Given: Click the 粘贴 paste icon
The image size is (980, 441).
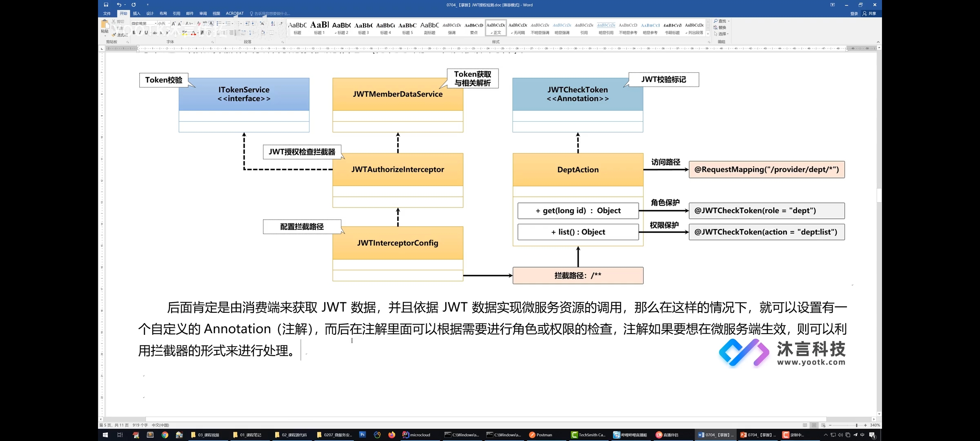Looking at the screenshot, I should pos(105,24).
